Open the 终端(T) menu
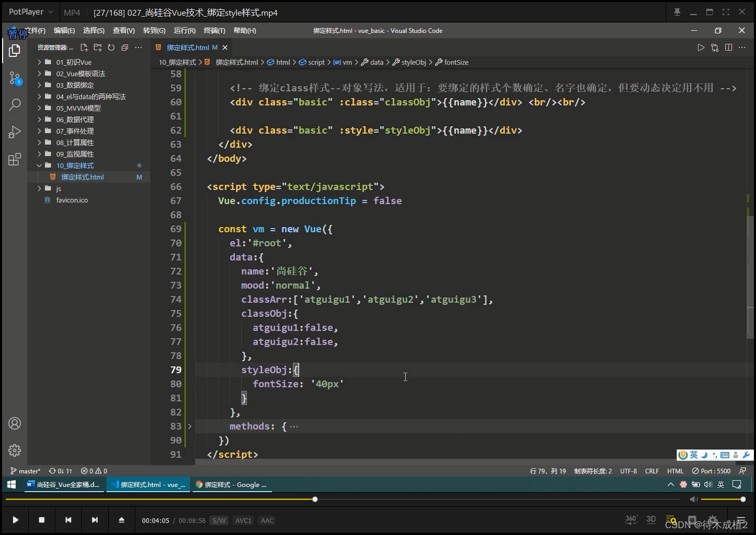 click(215, 31)
